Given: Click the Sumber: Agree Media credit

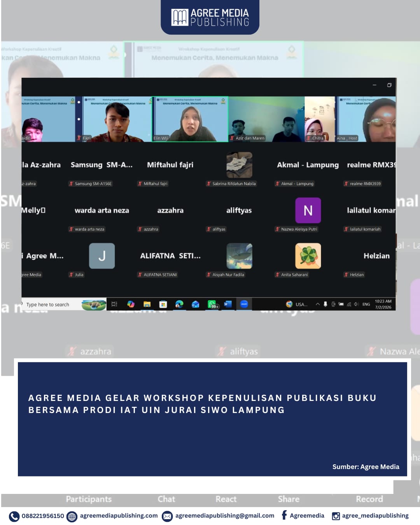Looking at the screenshot, I should pyautogui.click(x=366, y=467).
